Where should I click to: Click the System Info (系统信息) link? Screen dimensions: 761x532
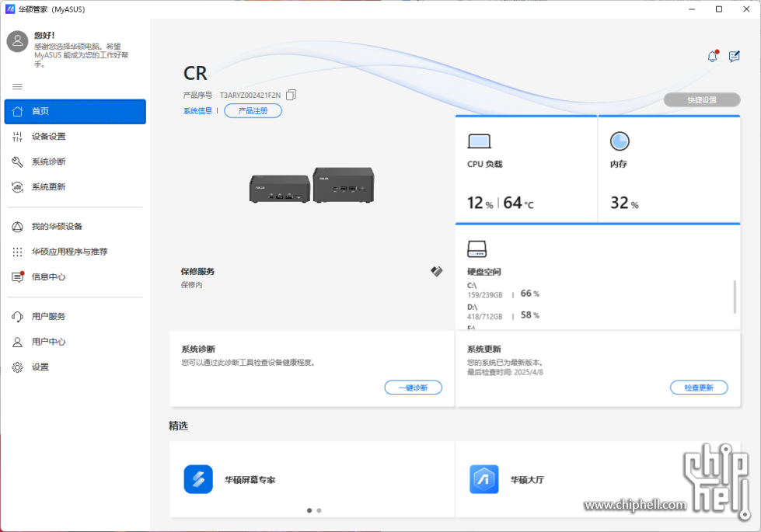click(x=197, y=111)
